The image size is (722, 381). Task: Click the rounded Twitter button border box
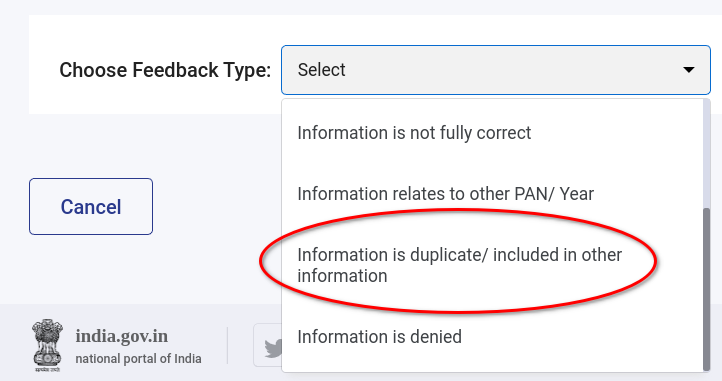pyautogui.click(x=268, y=345)
